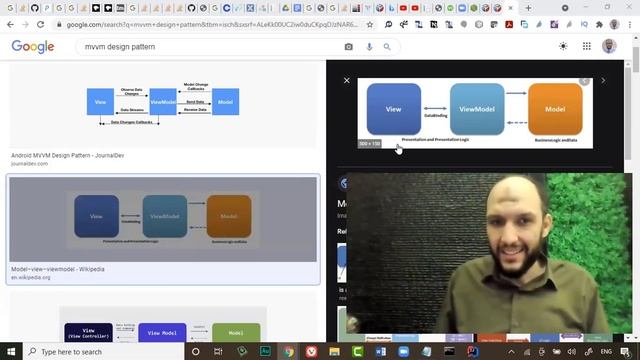
Task: Open a new browser tab with plus
Action: coord(528,8)
